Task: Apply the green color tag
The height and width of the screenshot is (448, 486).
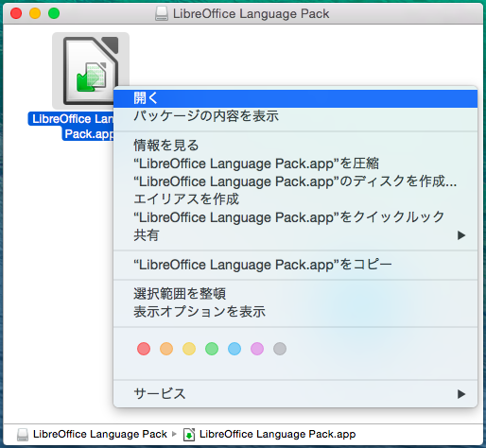Action: pyautogui.click(x=212, y=349)
